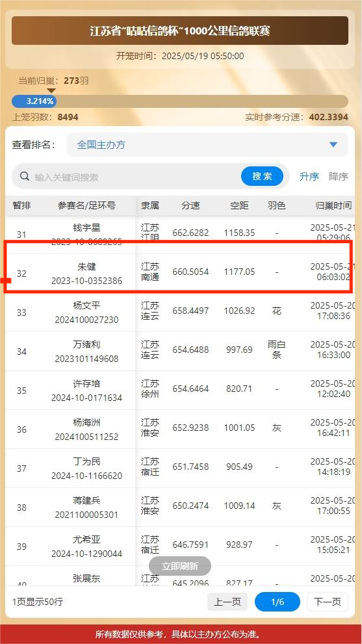Go to next page with 下一页
Viewport: 362px width, 644px height.
[328, 602]
